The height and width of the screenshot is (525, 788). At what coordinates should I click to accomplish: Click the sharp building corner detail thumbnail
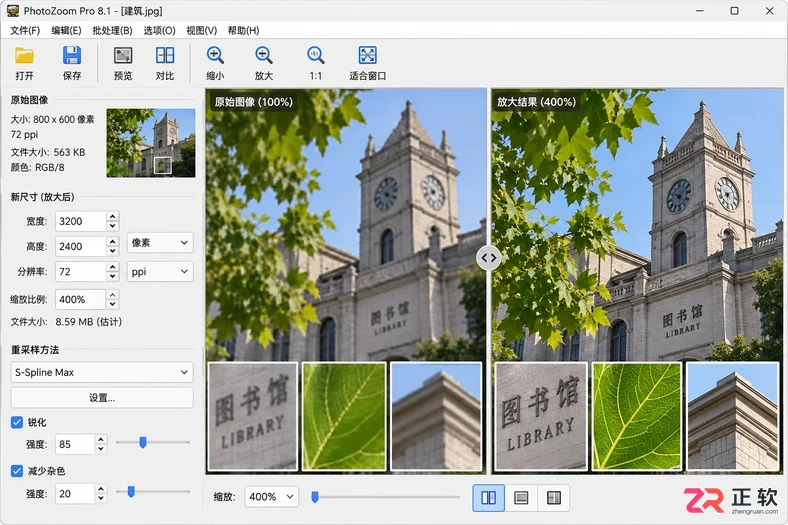pyautogui.click(x=733, y=416)
